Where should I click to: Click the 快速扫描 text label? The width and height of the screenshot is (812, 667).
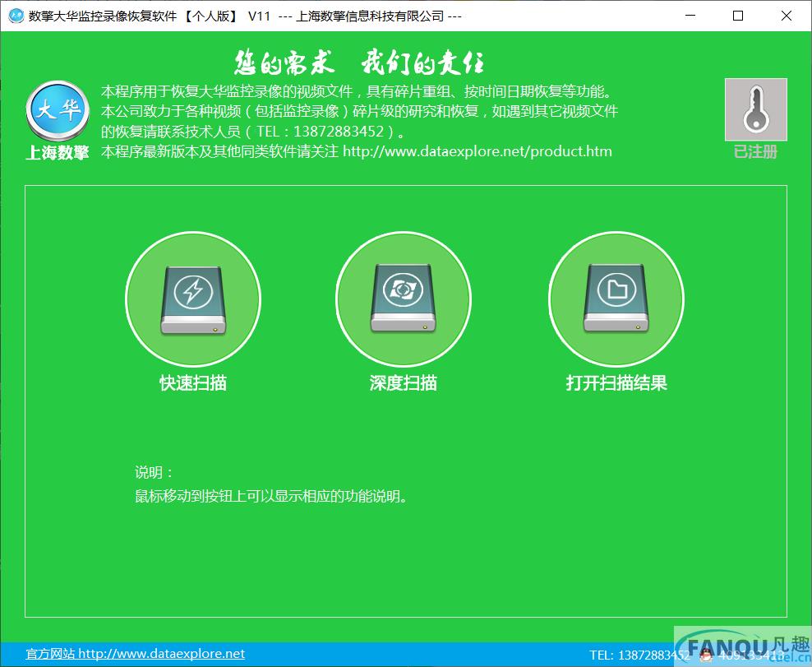tap(193, 382)
